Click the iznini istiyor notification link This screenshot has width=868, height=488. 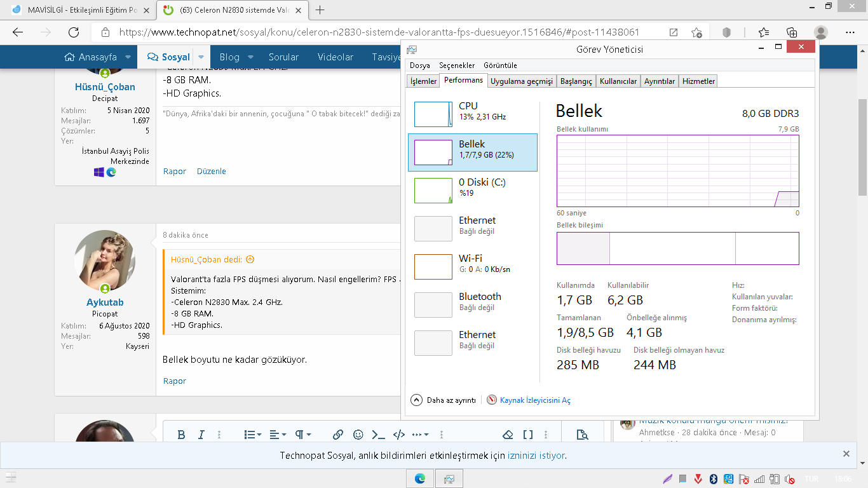point(536,456)
